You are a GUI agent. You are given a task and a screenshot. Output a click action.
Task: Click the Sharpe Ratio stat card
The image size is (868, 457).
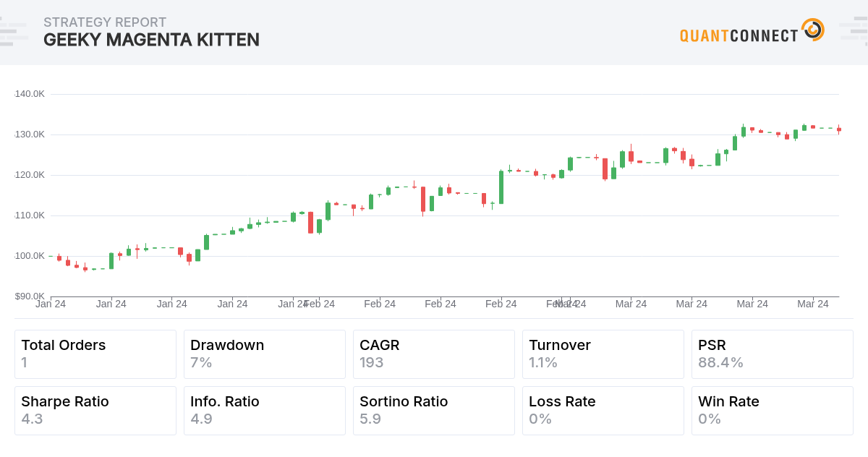(x=95, y=411)
